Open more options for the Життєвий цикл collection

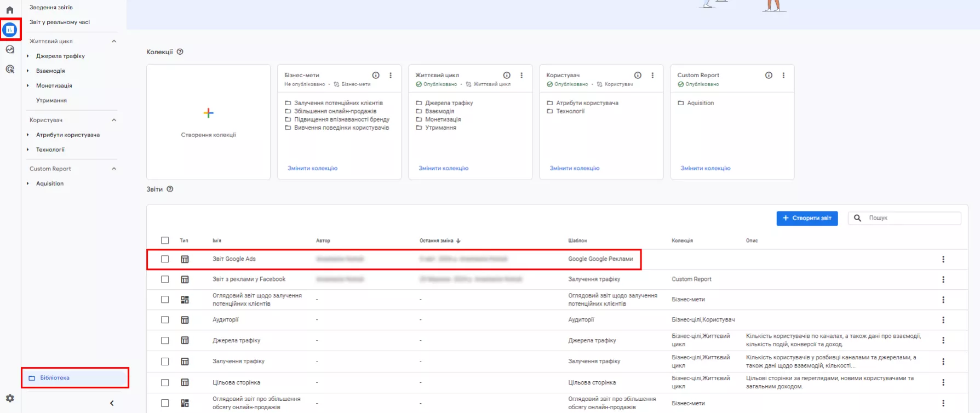point(521,75)
